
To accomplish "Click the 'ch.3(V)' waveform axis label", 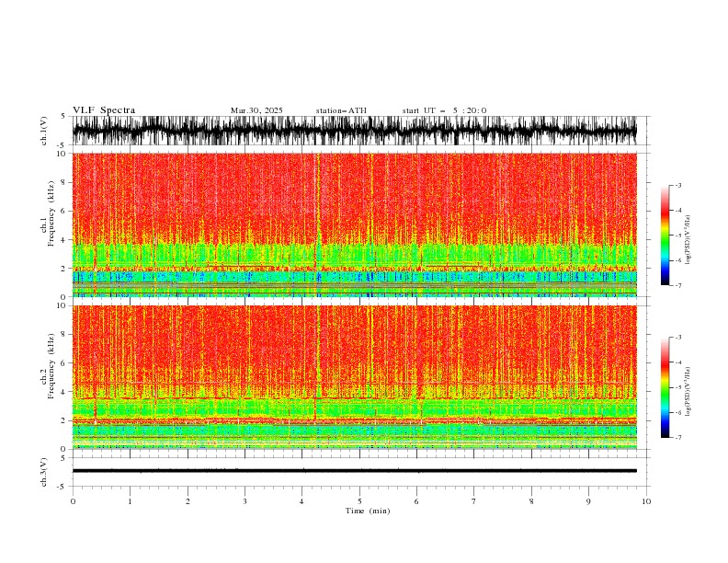I will 44,472.
